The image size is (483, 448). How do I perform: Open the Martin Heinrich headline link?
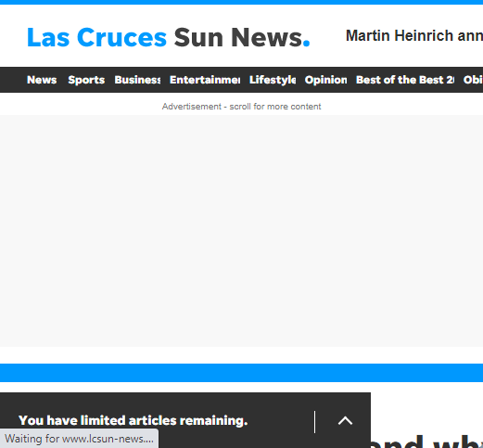414,35
